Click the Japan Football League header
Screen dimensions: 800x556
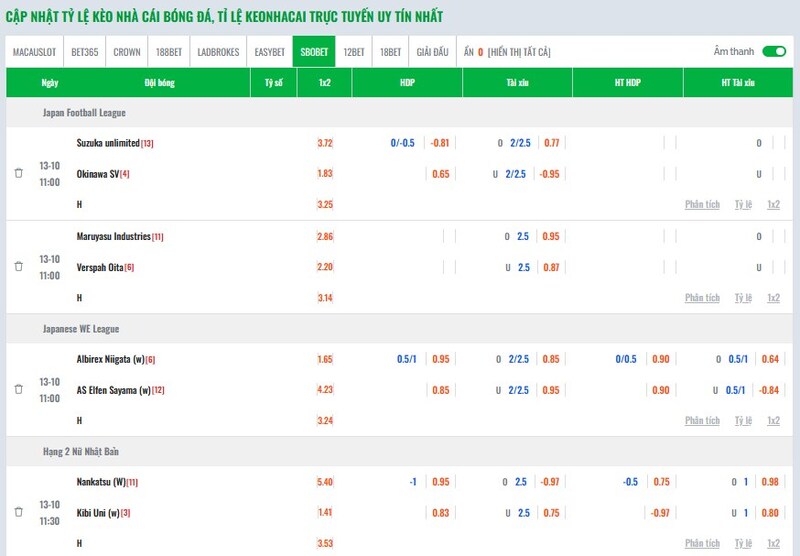[84, 113]
